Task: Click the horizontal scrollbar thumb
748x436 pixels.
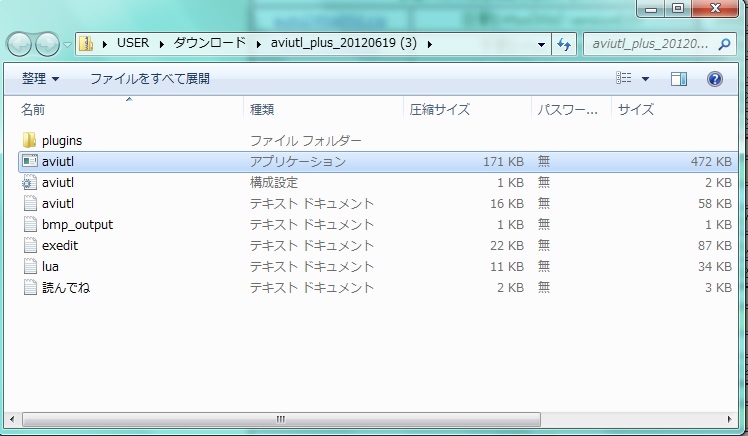Action: (x=281, y=419)
